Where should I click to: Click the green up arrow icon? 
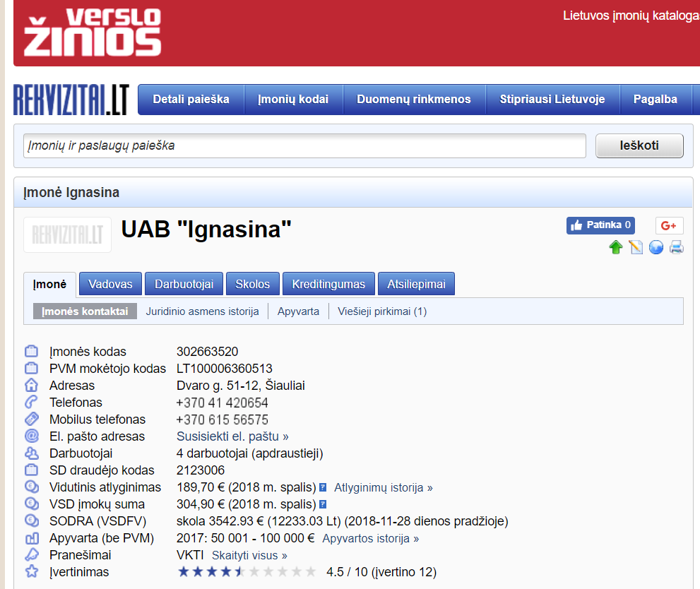click(x=616, y=247)
